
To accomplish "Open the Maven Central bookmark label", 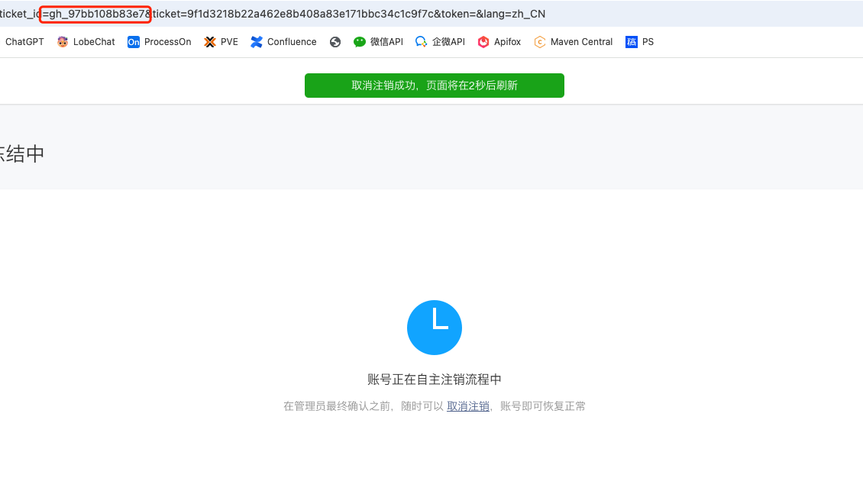I will click(581, 42).
